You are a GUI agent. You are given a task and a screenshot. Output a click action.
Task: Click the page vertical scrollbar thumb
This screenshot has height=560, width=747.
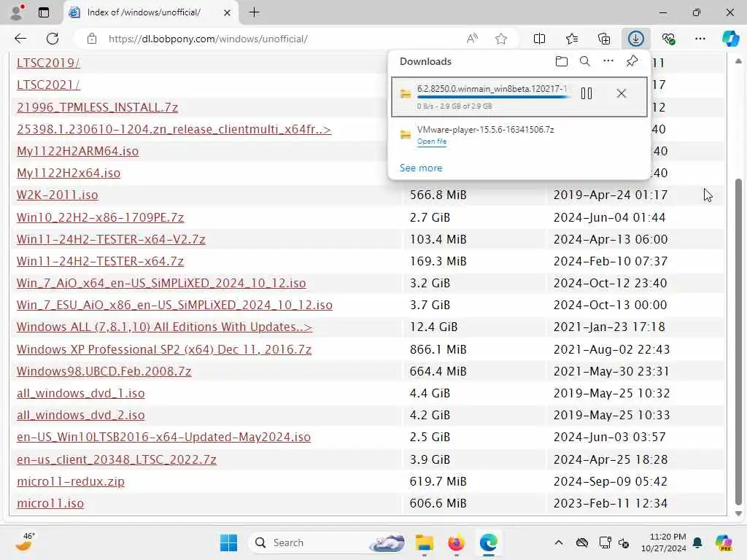(738, 341)
